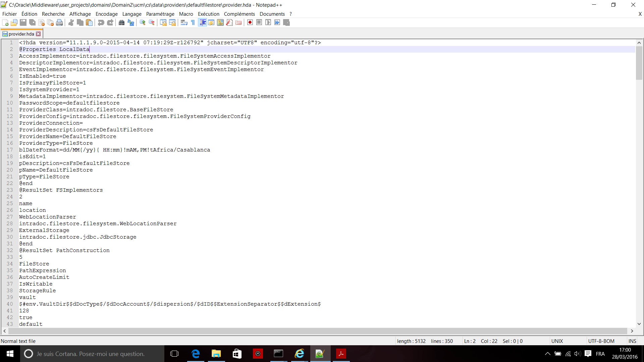Click the Undo arrow icon
The width and height of the screenshot is (644, 362).
point(101,22)
